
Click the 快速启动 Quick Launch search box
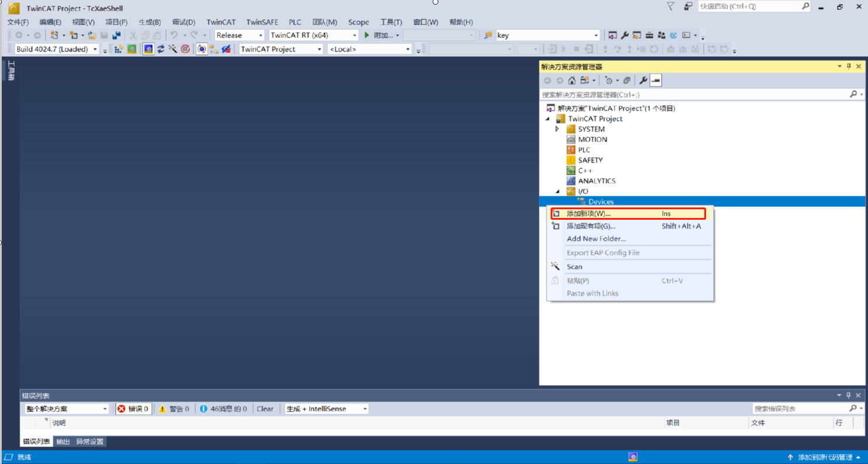750,6
